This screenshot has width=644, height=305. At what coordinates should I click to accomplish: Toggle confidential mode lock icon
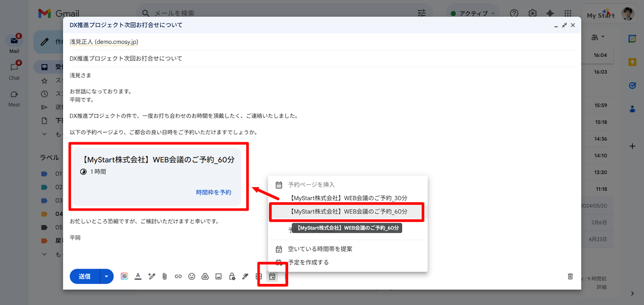[x=232, y=276]
